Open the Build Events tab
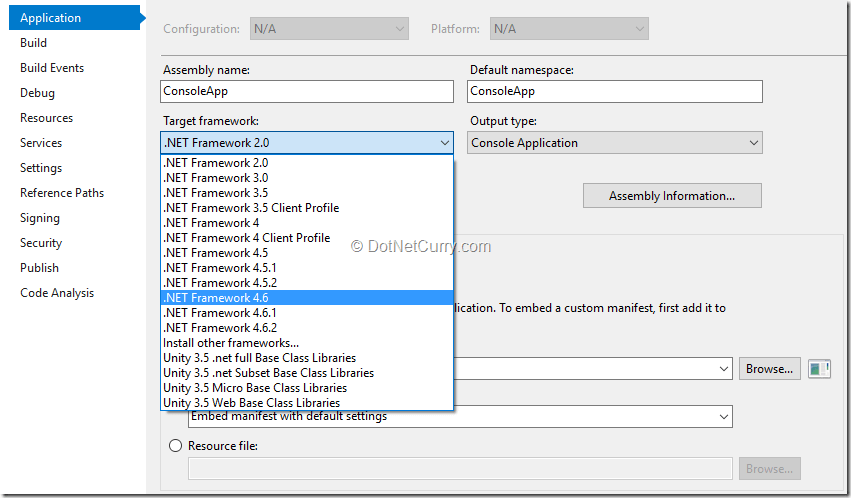Viewport: 851px width, 498px height. tap(52, 68)
